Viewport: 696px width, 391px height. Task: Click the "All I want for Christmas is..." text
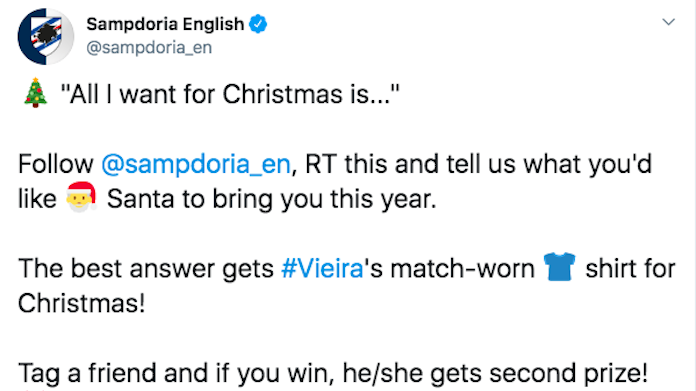230,94
